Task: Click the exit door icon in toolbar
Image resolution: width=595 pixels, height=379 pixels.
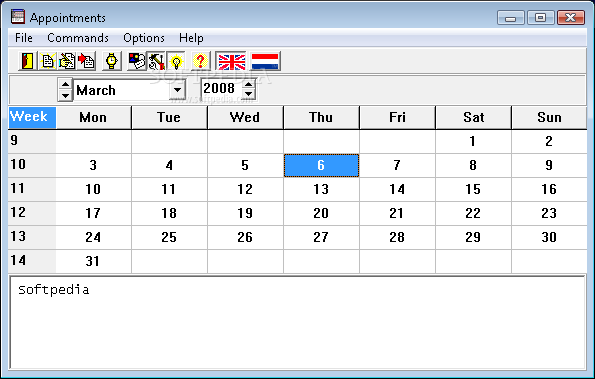Action: coord(28,61)
